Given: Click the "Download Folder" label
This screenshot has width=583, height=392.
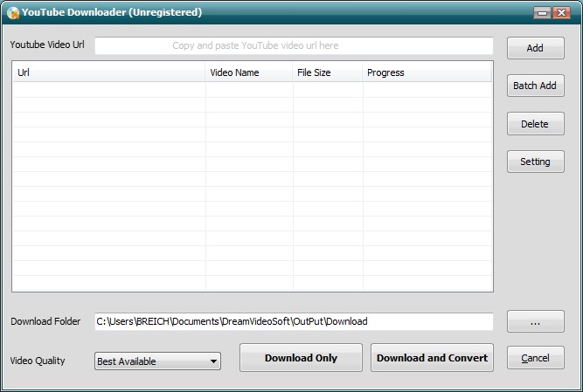Looking at the screenshot, I should coord(45,321).
